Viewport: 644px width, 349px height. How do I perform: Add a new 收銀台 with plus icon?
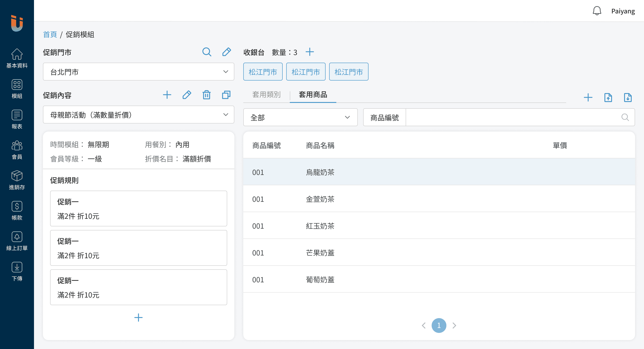tap(309, 52)
